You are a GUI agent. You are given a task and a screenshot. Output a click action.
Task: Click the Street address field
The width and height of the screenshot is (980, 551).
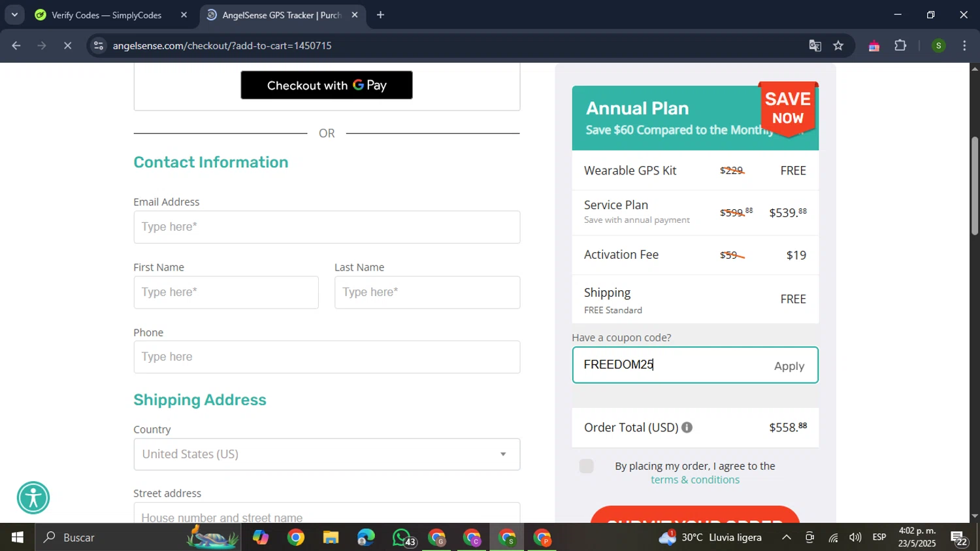pos(327,513)
